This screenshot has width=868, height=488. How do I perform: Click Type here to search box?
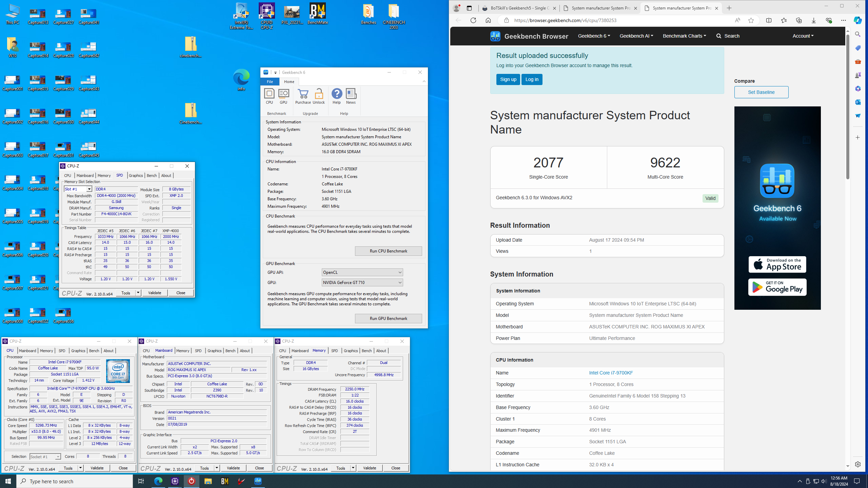pyautogui.click(x=75, y=481)
